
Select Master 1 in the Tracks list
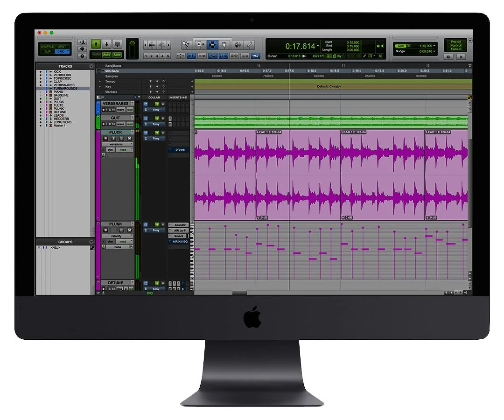point(59,126)
